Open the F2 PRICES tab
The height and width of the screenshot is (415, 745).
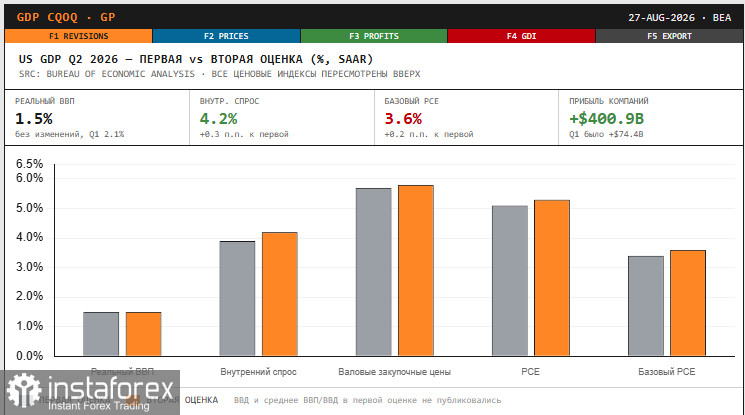tap(226, 36)
